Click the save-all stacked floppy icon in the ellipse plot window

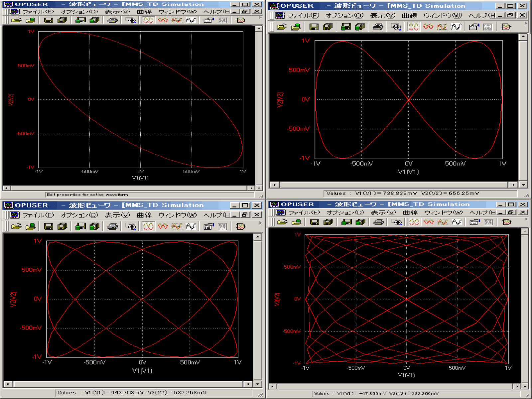(x=63, y=20)
